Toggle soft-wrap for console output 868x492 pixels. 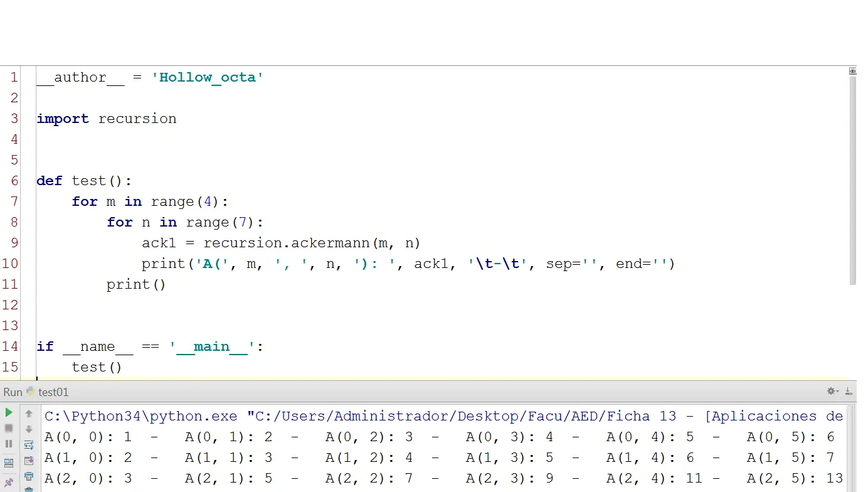(x=29, y=445)
